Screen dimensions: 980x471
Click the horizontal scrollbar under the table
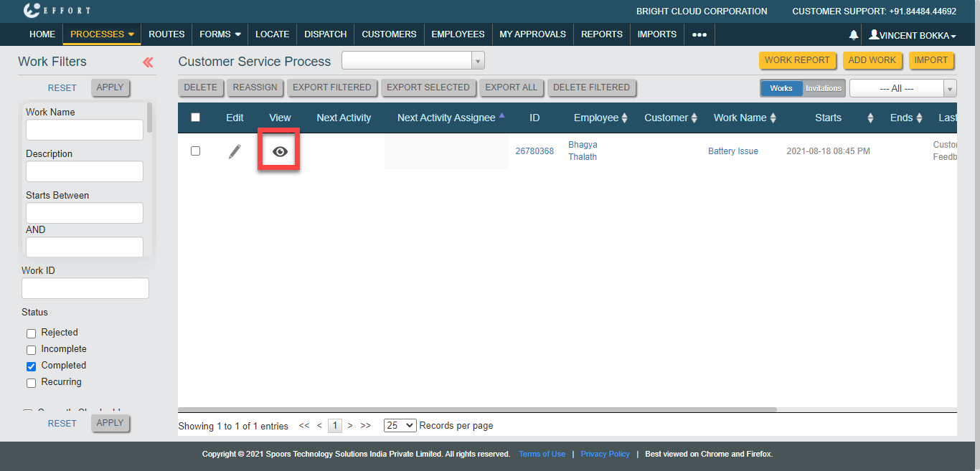(x=477, y=409)
